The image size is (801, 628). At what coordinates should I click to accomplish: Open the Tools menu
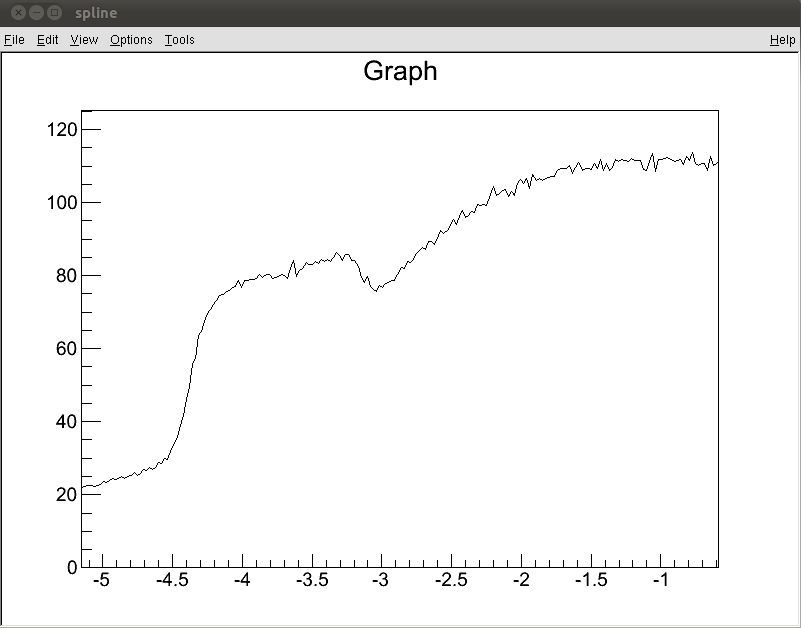[179, 40]
